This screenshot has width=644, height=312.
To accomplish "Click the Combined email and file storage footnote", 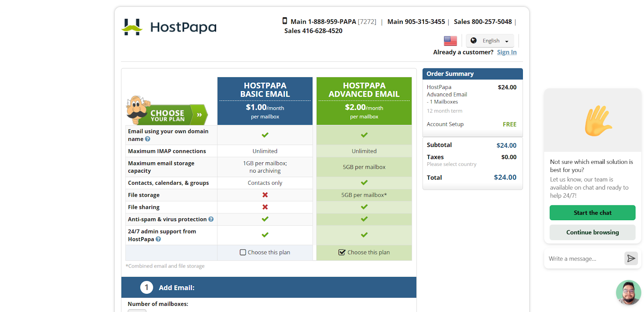I will coord(165,266).
